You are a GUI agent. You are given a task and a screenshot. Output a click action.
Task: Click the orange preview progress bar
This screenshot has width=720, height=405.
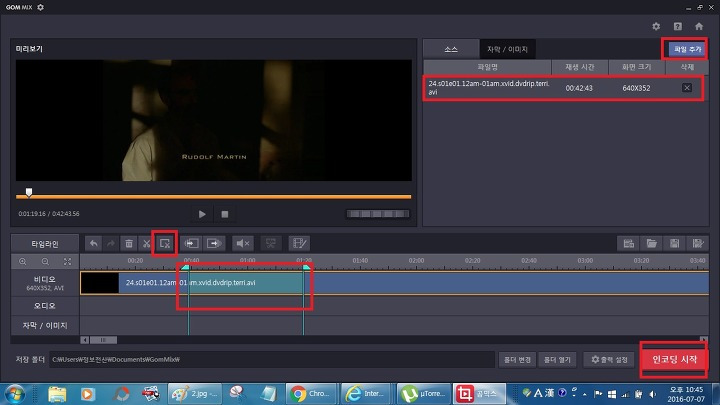click(x=214, y=197)
